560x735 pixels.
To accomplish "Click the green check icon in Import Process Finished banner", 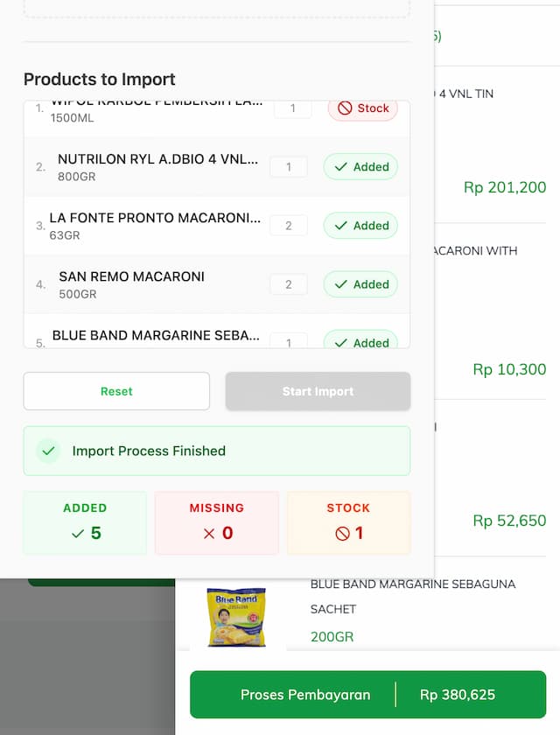I will tap(48, 451).
